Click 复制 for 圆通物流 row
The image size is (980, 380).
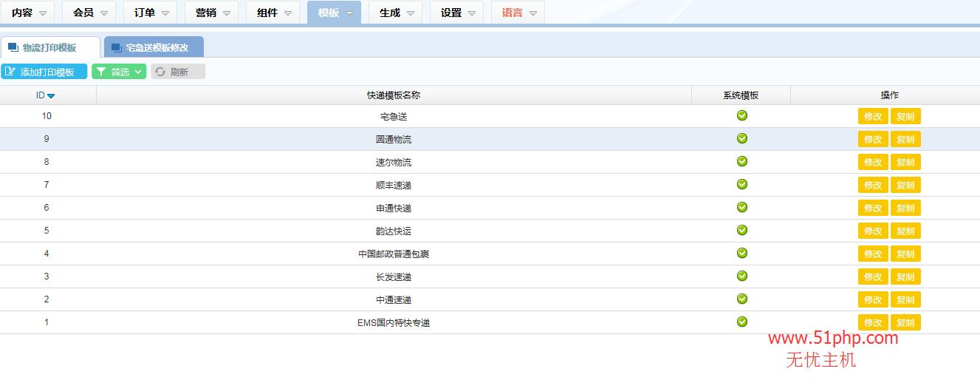[905, 139]
